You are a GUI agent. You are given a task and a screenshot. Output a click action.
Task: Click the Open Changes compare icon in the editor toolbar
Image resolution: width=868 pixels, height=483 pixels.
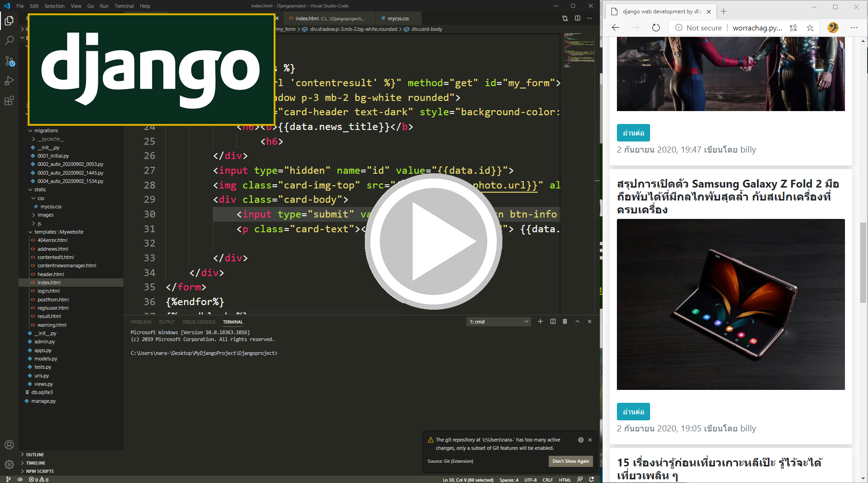565,18
